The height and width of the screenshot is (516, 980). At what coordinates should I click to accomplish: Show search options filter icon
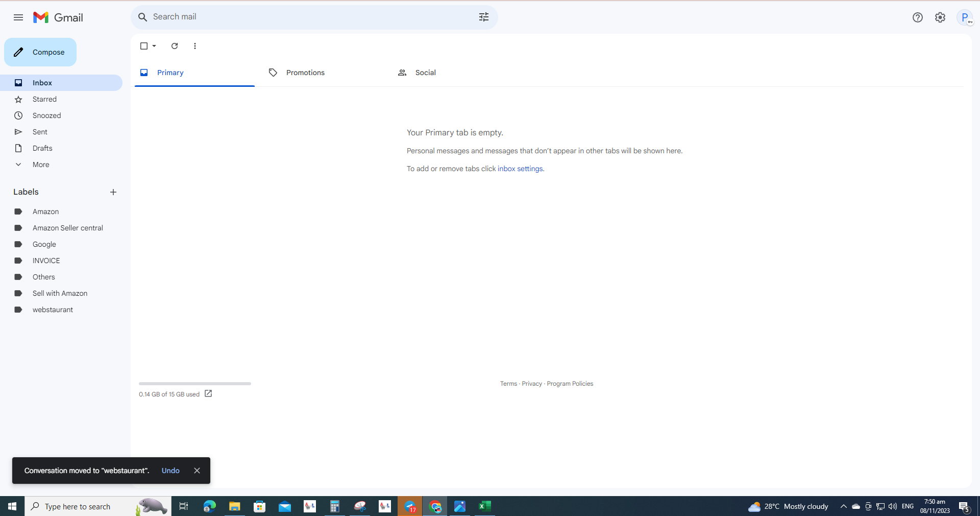(x=484, y=17)
